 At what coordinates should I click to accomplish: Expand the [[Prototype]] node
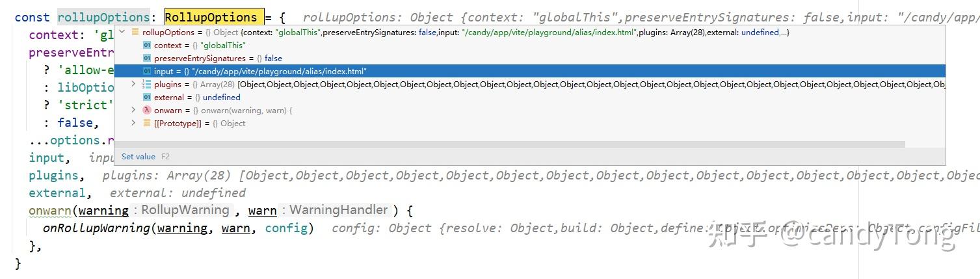(133, 123)
